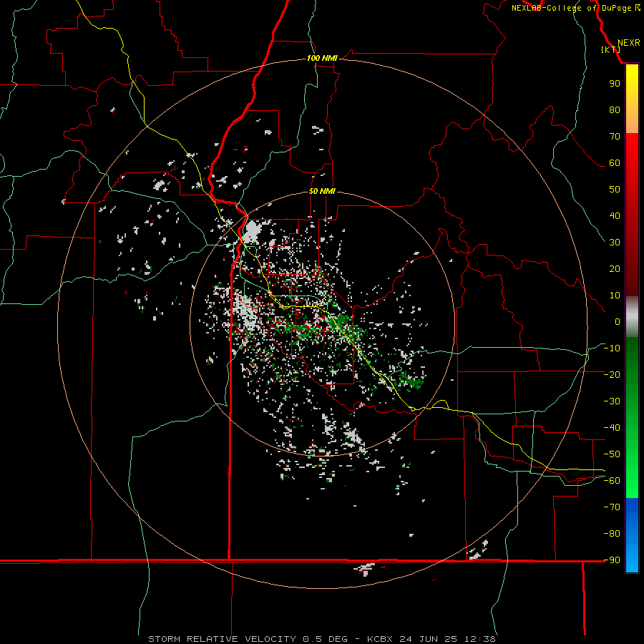Image resolution: width=644 pixels, height=644 pixels.
Task: Click the -90 knot value on the scale
Action: pos(612,560)
